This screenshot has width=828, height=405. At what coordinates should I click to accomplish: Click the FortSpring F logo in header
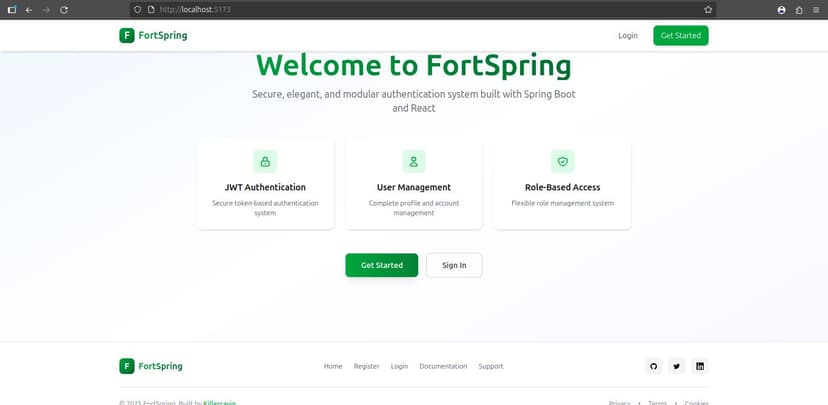127,35
